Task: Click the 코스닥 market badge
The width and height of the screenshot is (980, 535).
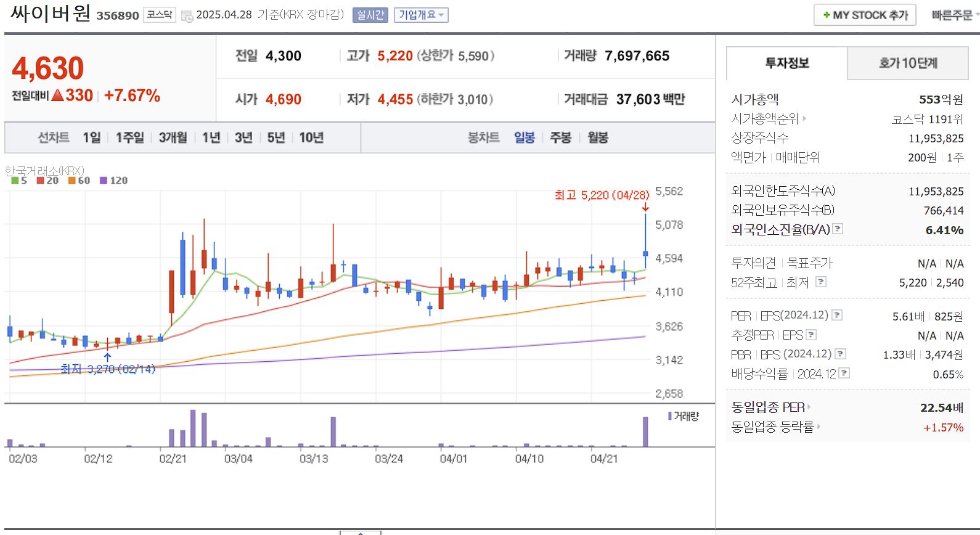Action: (160, 15)
